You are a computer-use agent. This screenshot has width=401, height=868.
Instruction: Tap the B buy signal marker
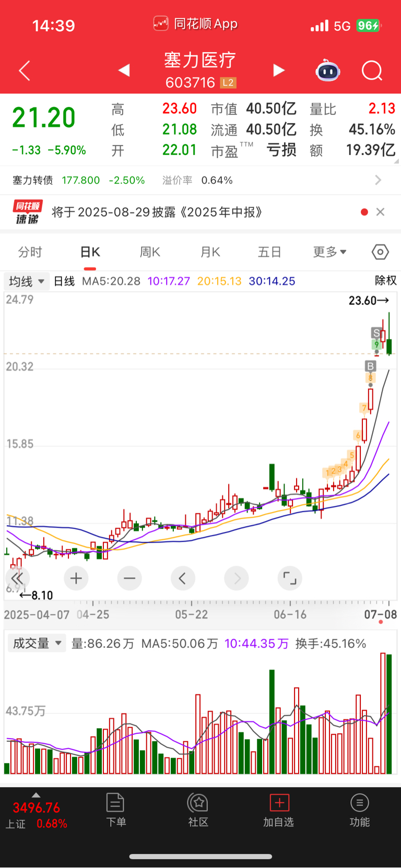tap(371, 366)
